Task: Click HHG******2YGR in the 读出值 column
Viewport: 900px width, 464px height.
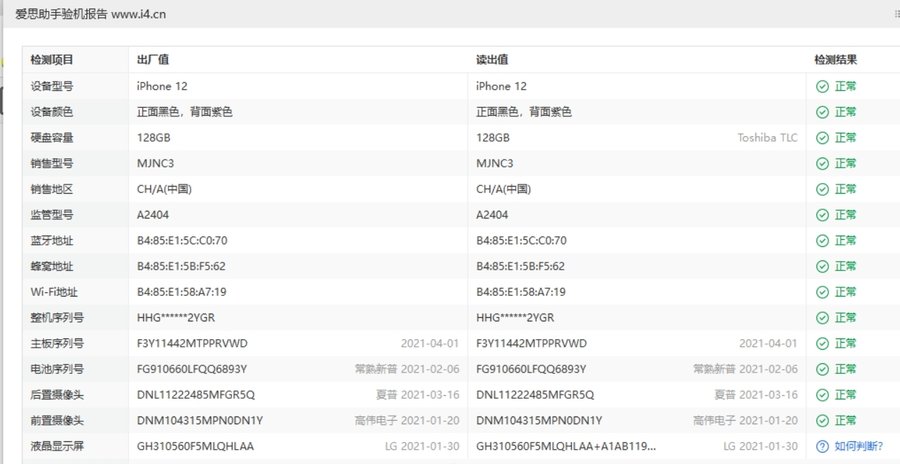Action: (515, 318)
